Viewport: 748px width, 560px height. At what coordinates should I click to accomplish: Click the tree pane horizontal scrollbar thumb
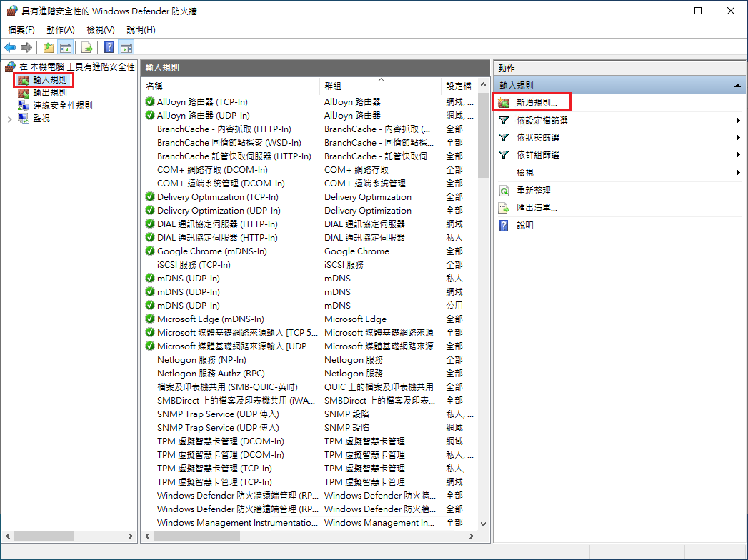[x=44, y=536]
